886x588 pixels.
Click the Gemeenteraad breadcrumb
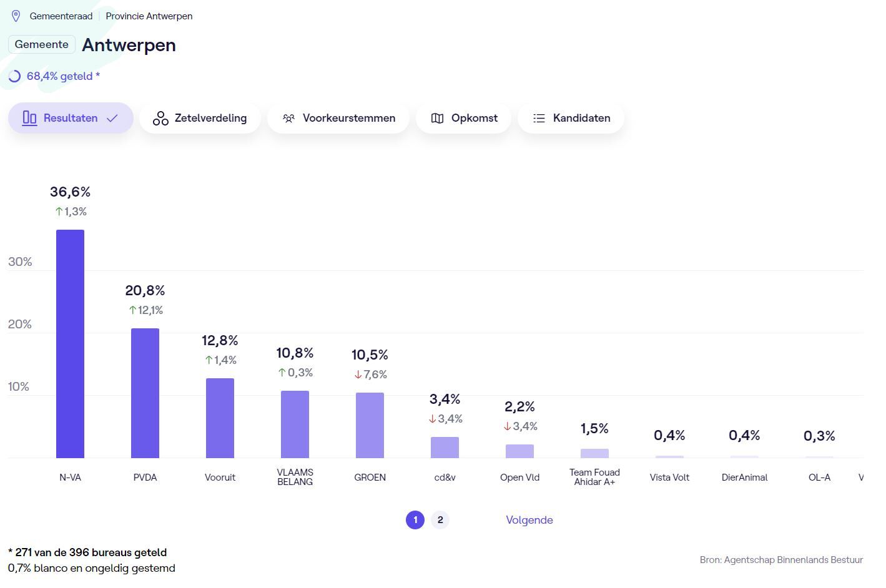[x=61, y=16]
